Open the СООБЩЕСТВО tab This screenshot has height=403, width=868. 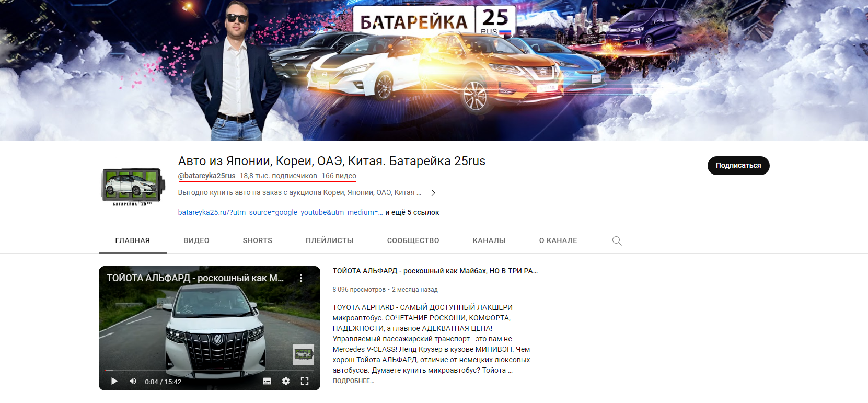click(413, 240)
